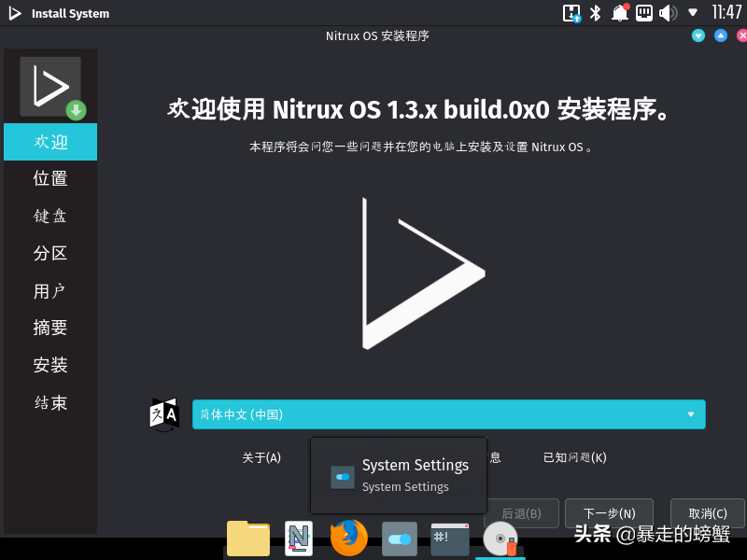Viewport: 747px width, 560px height.
Task: Open the terminal app from the dock
Action: 449,539
